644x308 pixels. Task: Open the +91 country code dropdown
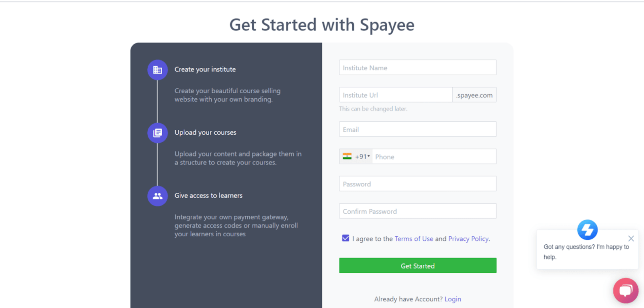click(356, 157)
